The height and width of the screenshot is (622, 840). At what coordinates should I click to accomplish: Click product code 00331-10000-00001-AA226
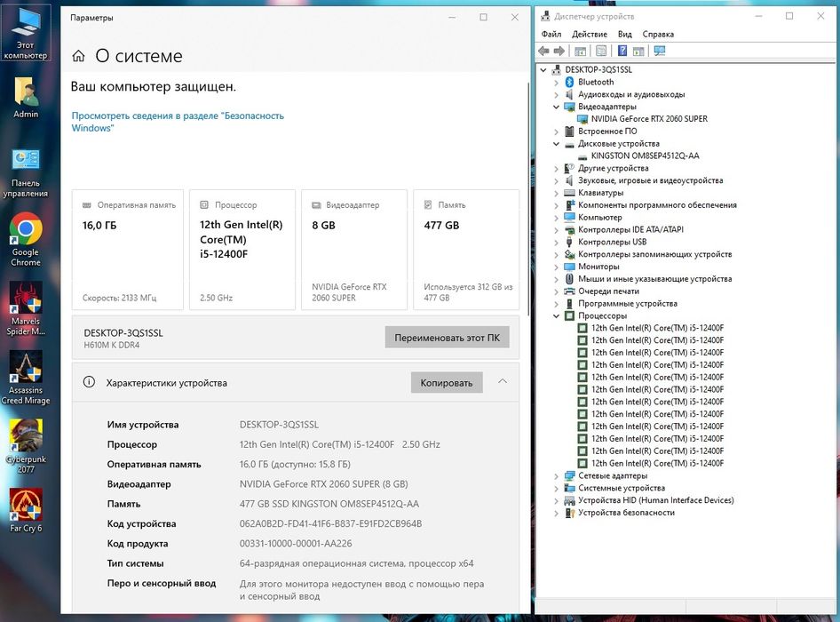pos(296,543)
